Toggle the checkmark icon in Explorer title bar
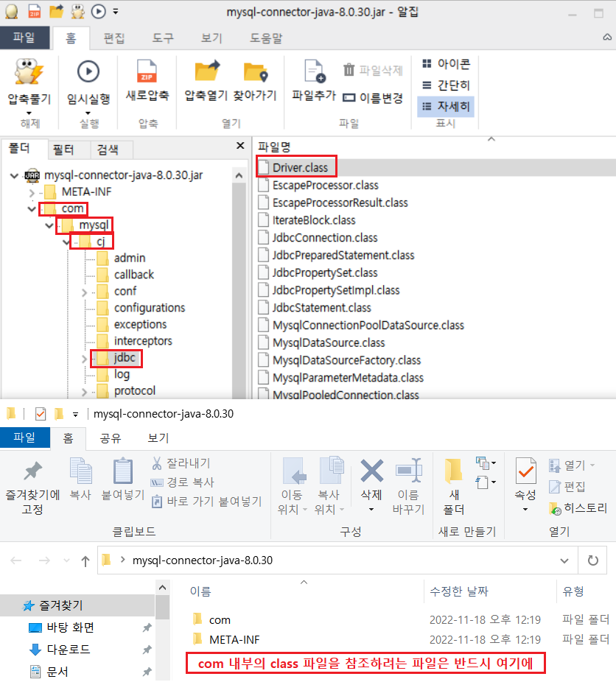 pyautogui.click(x=41, y=414)
